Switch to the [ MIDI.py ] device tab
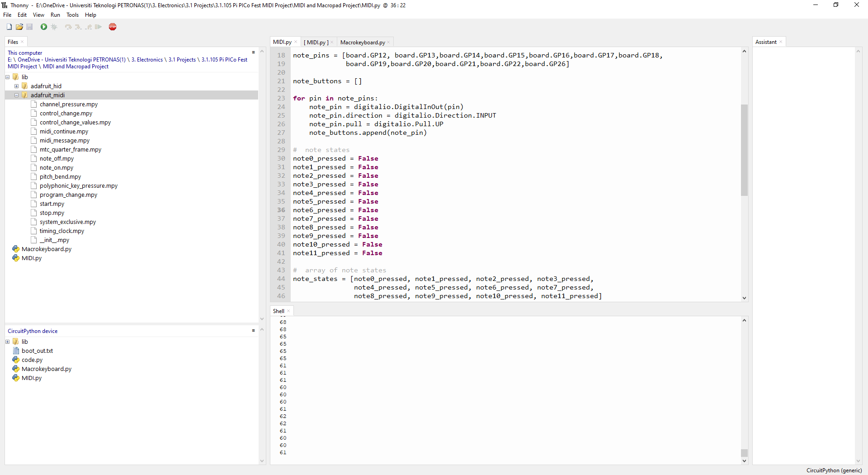The height and width of the screenshot is (475, 868). pos(316,43)
